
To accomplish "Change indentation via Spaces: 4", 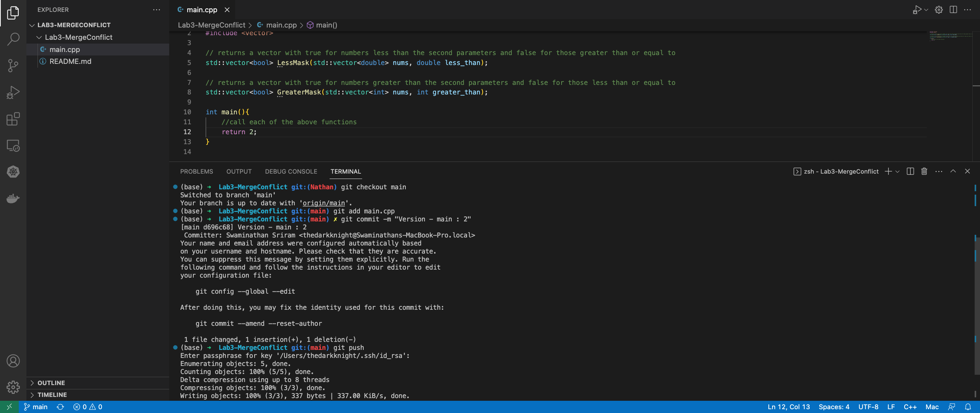I will click(834, 407).
